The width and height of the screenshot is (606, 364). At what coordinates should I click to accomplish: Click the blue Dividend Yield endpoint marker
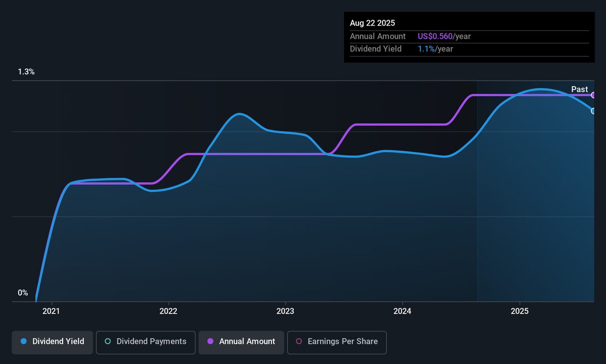coord(593,111)
